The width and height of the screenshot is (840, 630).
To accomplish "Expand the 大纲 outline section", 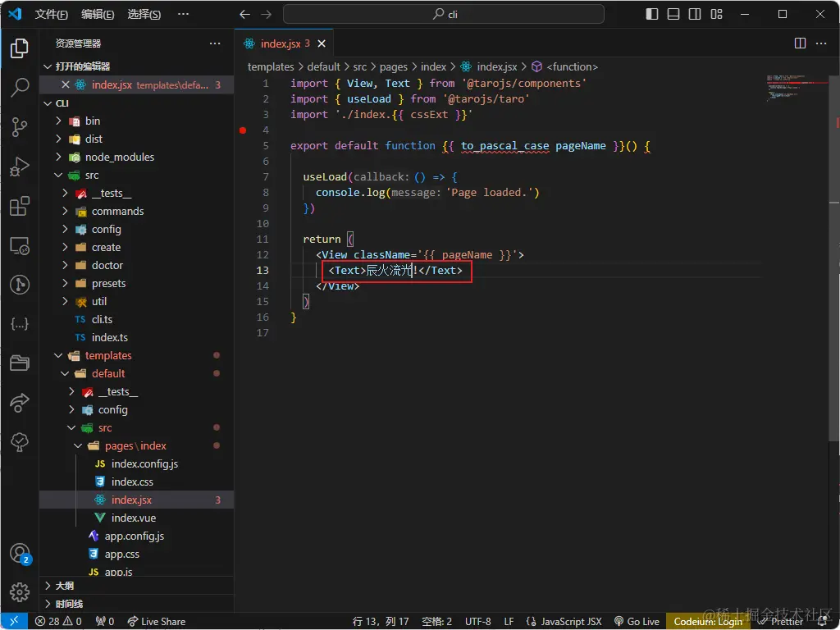I will [64, 586].
